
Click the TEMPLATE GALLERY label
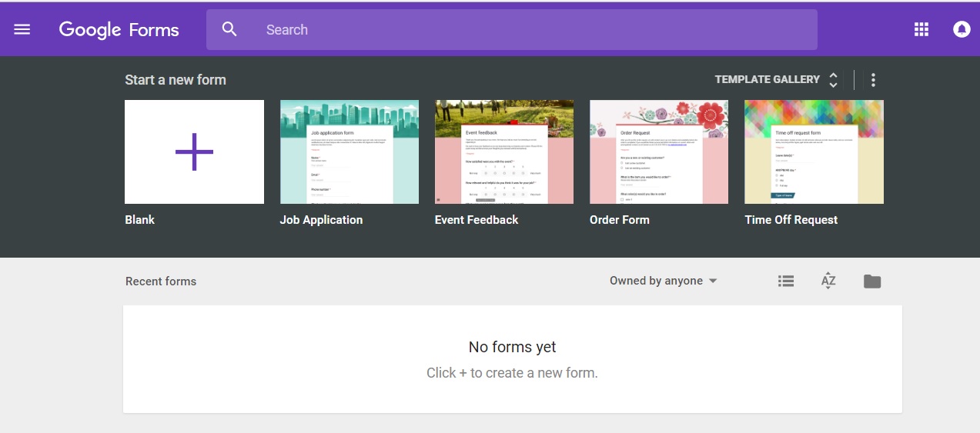tap(768, 79)
